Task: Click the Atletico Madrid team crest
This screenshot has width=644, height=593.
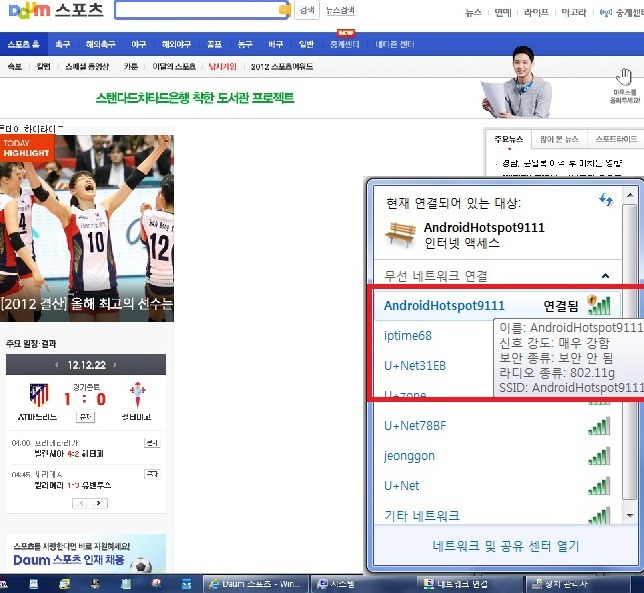Action: [39, 395]
